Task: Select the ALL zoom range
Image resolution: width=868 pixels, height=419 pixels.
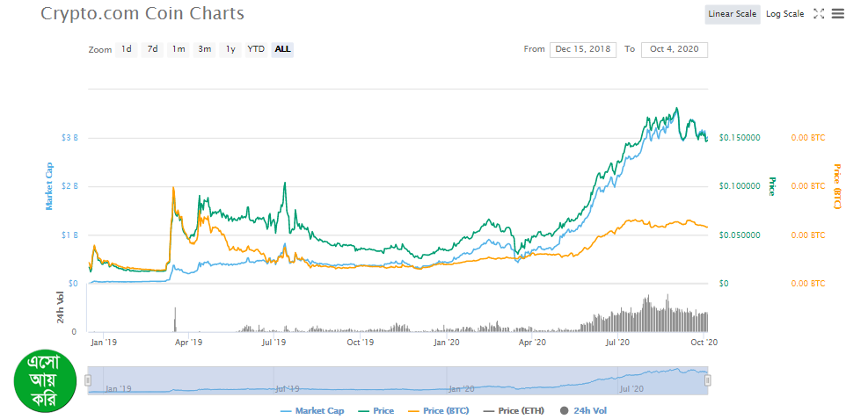Action: click(x=282, y=49)
